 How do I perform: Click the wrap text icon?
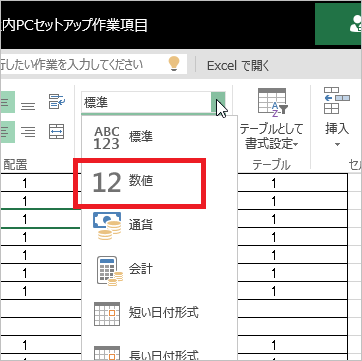[57, 101]
